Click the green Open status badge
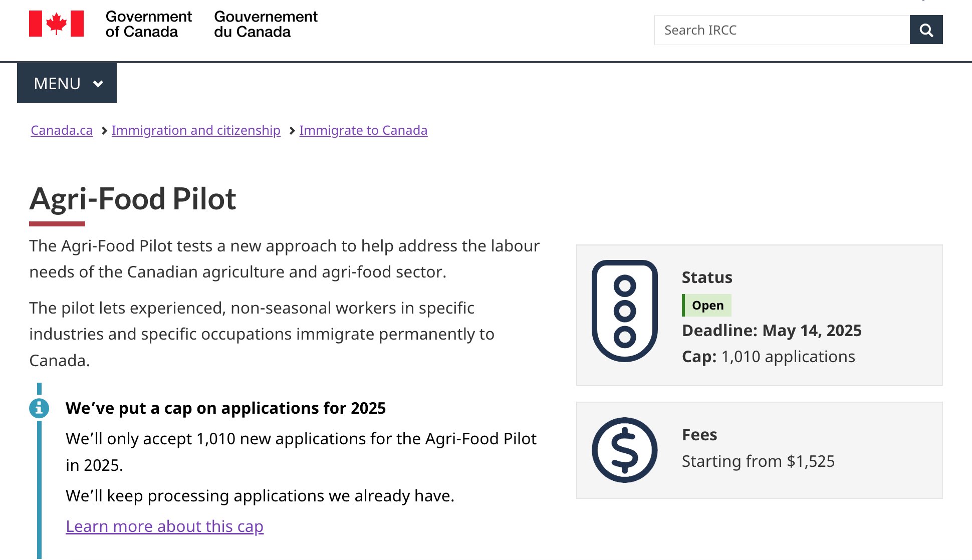The width and height of the screenshot is (972, 560). click(x=706, y=305)
